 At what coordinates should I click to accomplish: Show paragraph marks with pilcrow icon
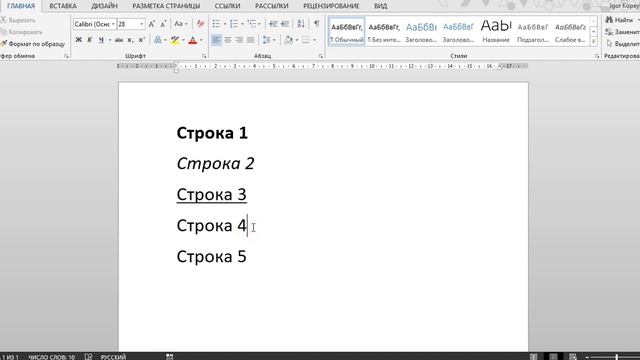[x=317, y=24]
